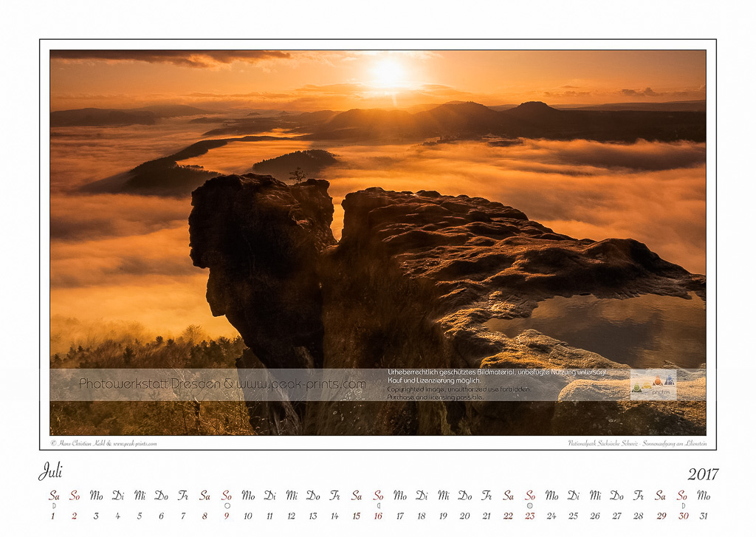
Task: Click the 'Mo' weekday label above day 3
Action: point(97,496)
